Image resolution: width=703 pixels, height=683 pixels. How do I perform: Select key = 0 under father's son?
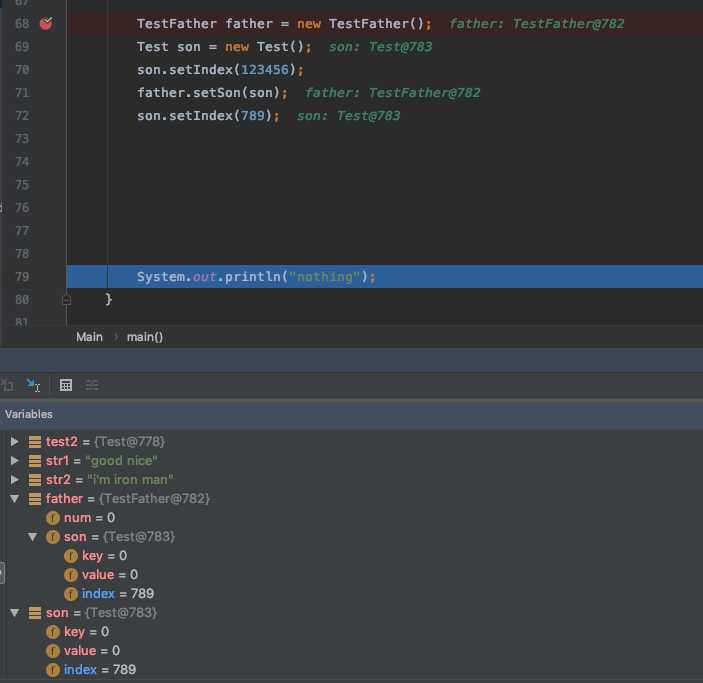point(352,556)
